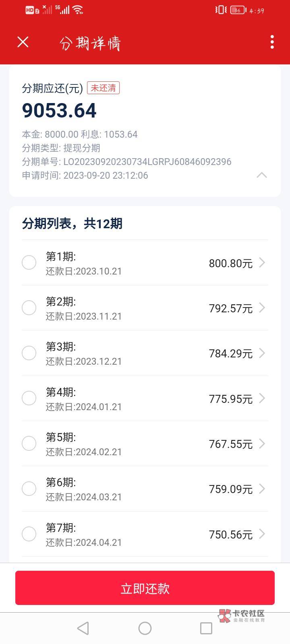Tap the 未还清 status tag
The height and width of the screenshot is (644, 290).
coord(104,88)
